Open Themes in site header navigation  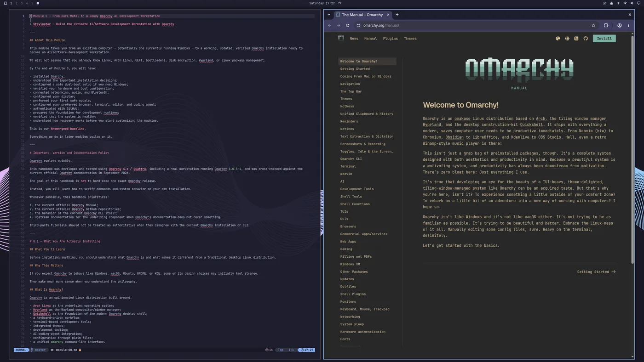coord(410,39)
